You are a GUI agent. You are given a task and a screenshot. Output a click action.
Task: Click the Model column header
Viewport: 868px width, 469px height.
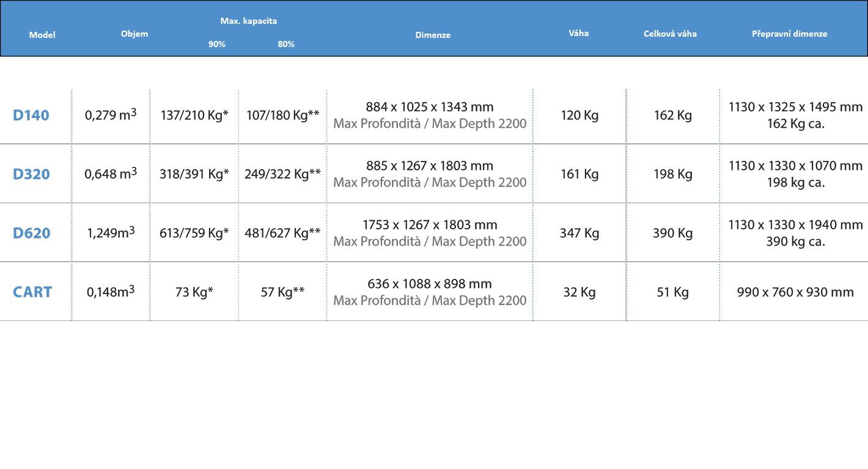point(42,35)
